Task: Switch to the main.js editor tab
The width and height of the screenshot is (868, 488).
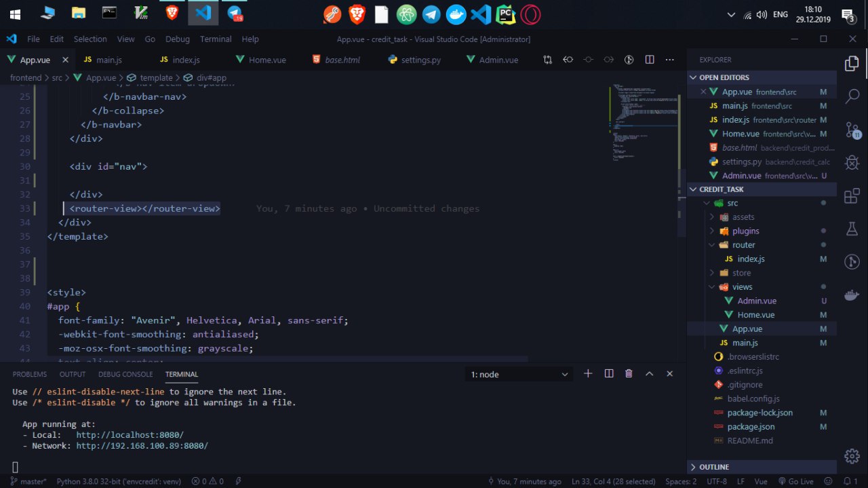Action: click(108, 60)
